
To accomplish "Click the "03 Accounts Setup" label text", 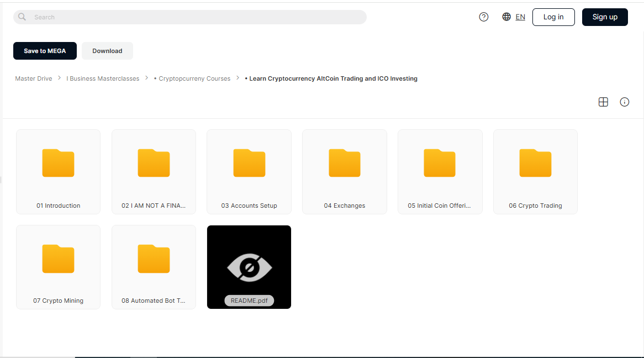I will click(249, 206).
